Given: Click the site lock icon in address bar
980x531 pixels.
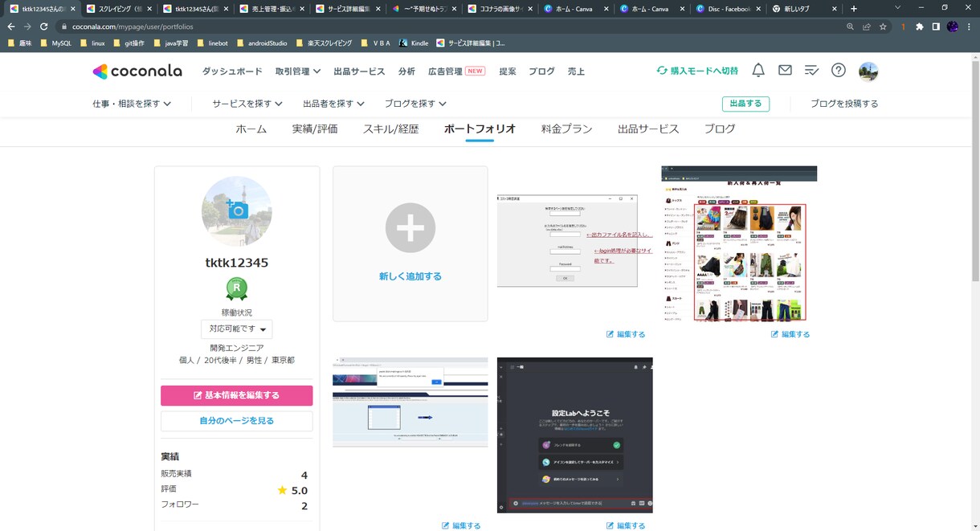Looking at the screenshot, I should [x=63, y=27].
